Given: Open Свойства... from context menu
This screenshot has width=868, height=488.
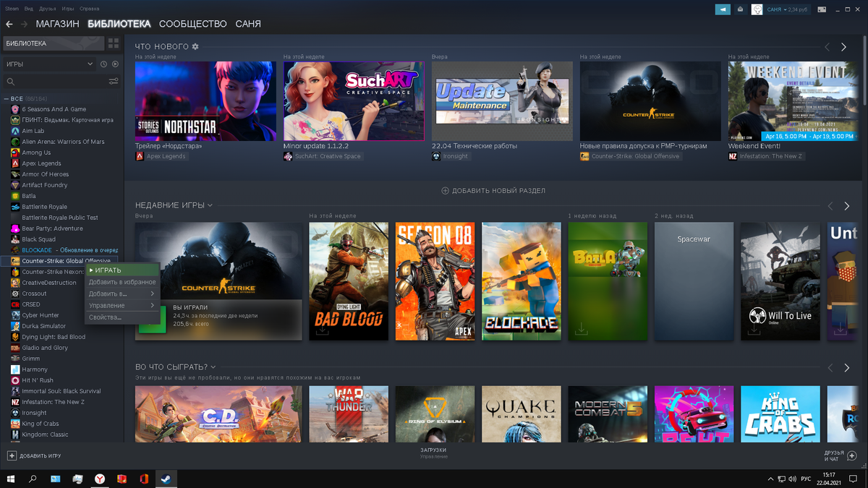Looking at the screenshot, I should coord(122,317).
